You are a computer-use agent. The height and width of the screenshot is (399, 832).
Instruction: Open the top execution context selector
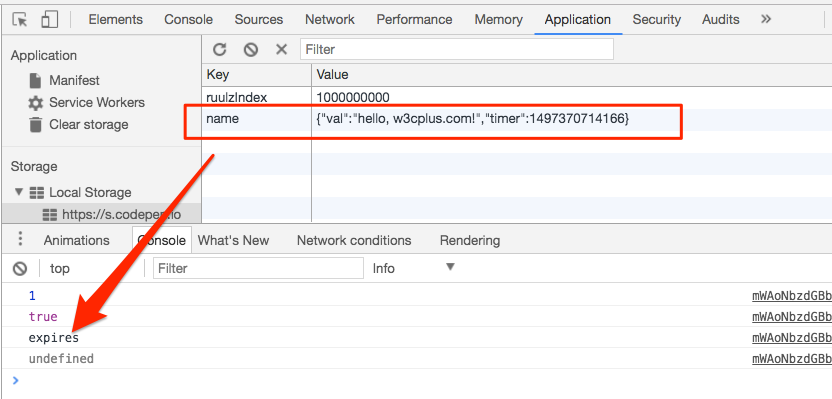59,268
